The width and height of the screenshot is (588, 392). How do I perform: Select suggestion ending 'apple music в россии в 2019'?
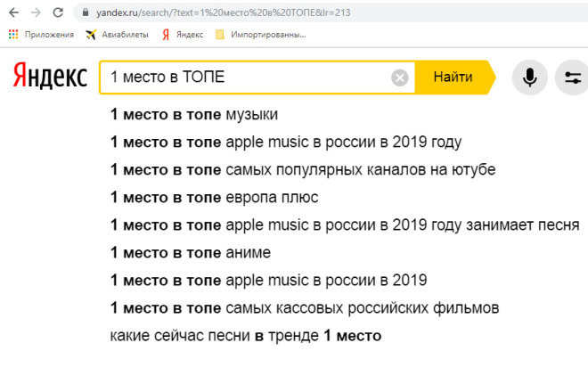pyautogui.click(x=268, y=281)
